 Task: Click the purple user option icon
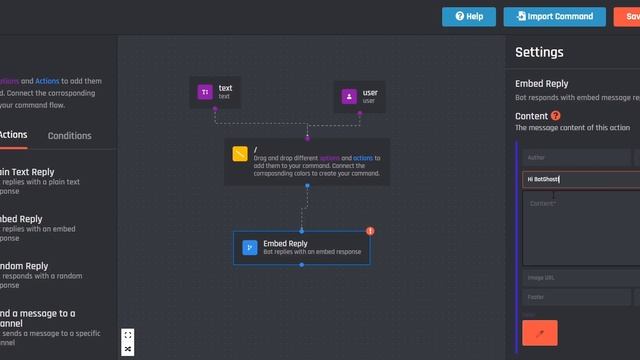click(349, 97)
